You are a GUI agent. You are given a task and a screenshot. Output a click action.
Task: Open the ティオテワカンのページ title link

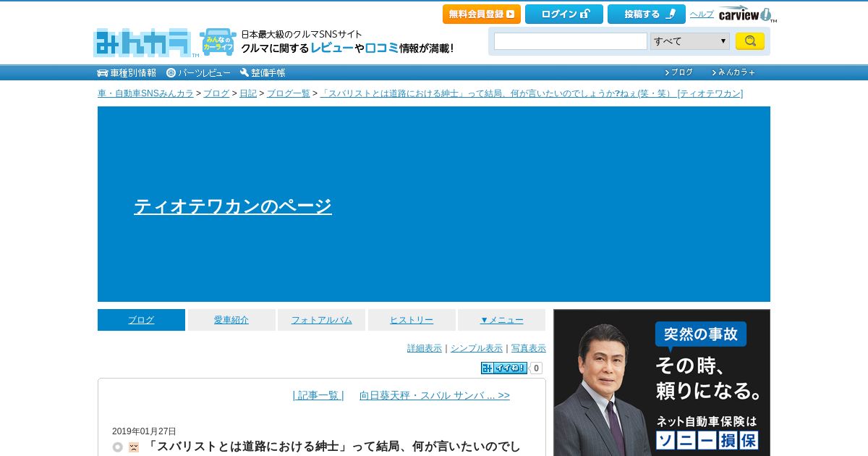[233, 206]
